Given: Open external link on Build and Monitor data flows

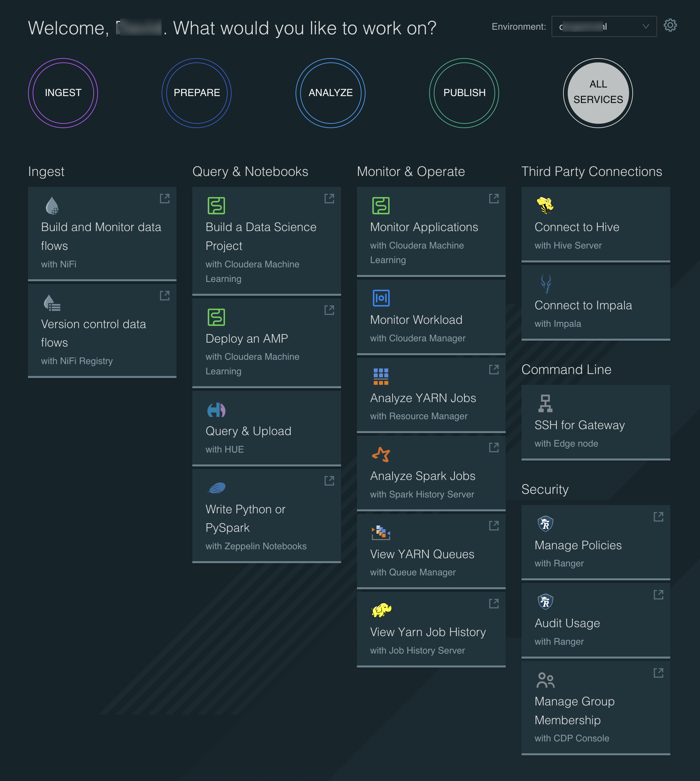Looking at the screenshot, I should click(165, 199).
